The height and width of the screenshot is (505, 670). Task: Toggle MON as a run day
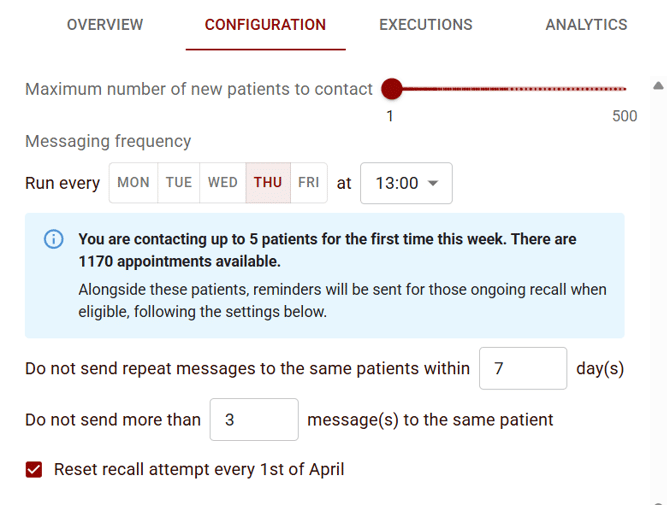[x=133, y=183]
